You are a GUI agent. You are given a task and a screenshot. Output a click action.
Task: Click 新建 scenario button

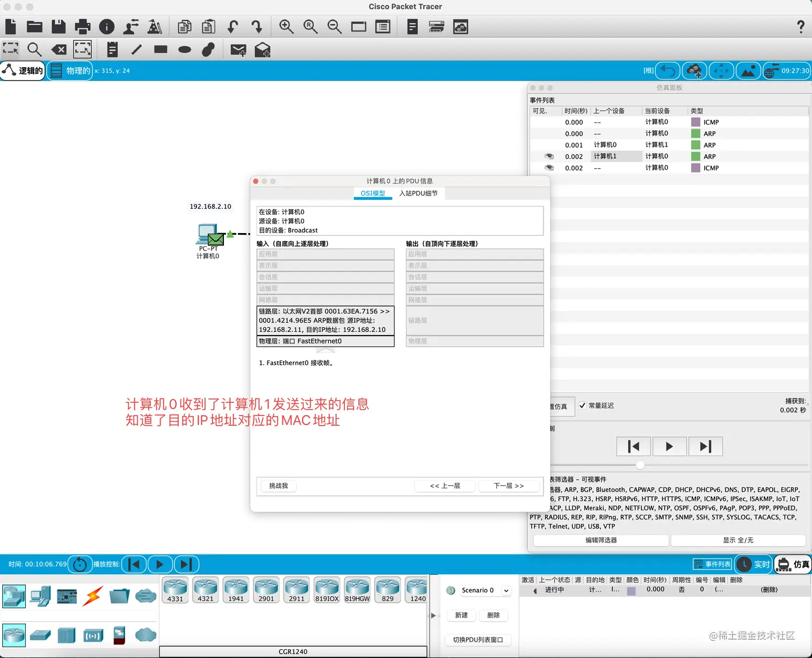coord(461,616)
